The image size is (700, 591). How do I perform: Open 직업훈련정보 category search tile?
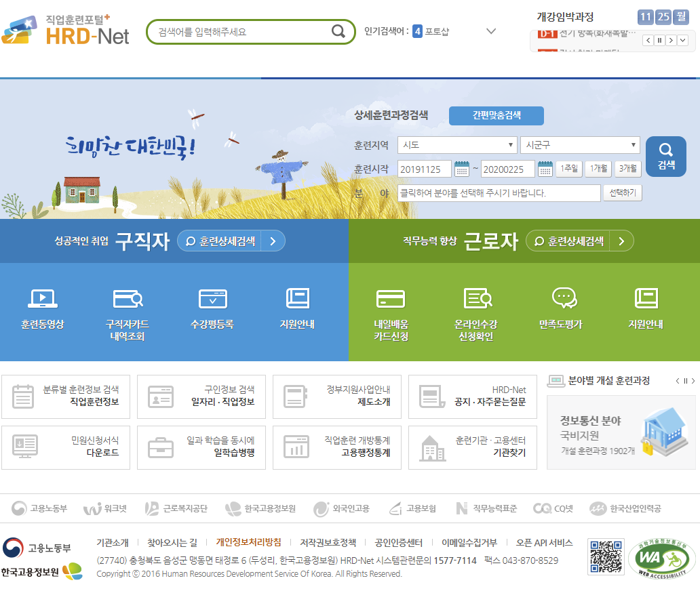point(66,396)
